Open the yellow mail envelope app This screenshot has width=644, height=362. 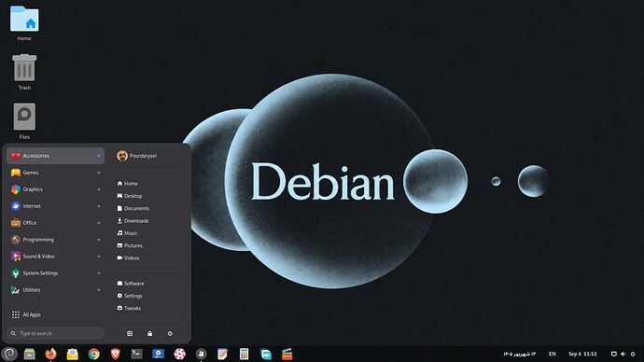pos(72,354)
